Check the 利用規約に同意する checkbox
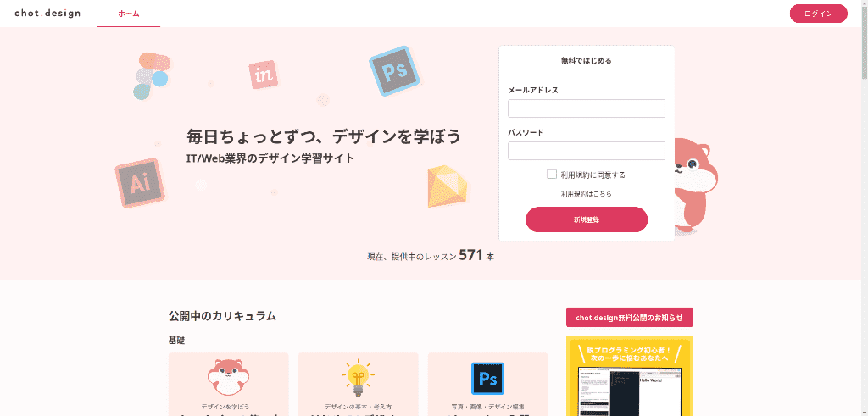The height and width of the screenshot is (416, 868). point(552,174)
